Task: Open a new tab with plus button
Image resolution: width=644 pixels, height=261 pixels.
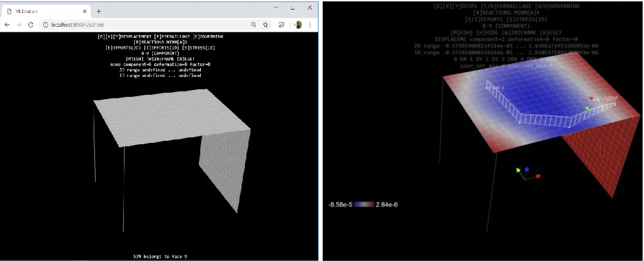Action: tap(98, 11)
